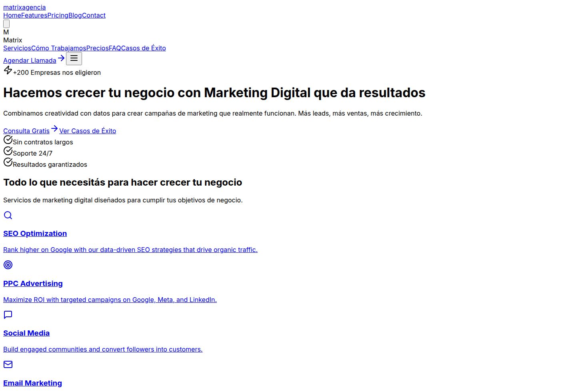The height and width of the screenshot is (392, 576).
Task: Click the target icon above PPC Advertising
Action: (x=8, y=265)
